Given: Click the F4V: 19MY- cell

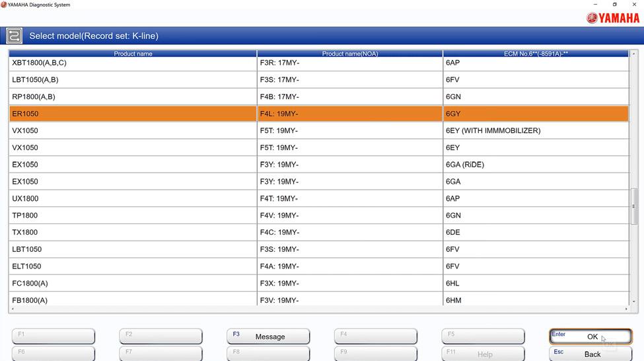Looking at the screenshot, I should coord(350,216).
